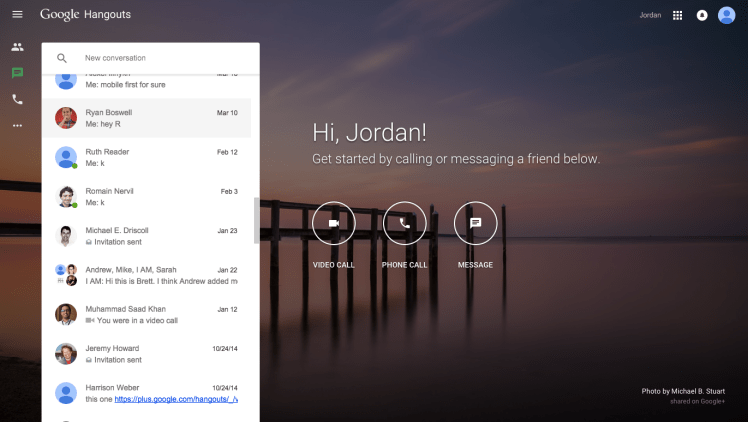This screenshot has width=748, height=422.
Task: Open the notifications bell icon
Action: click(x=702, y=15)
